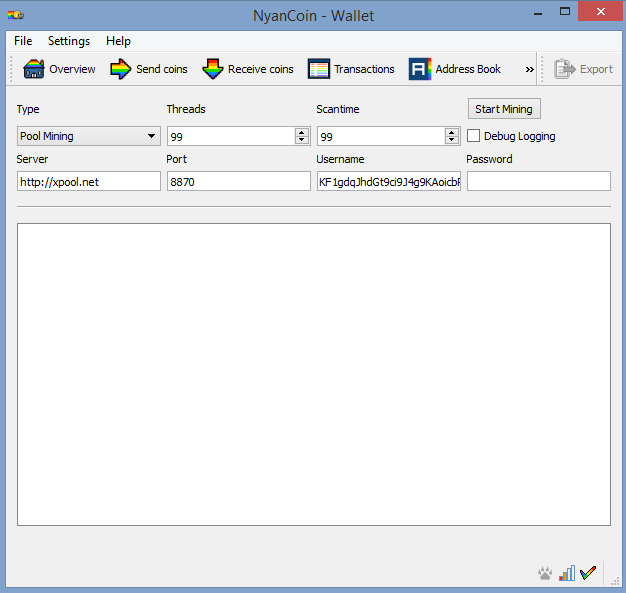Click into the Scantime number field
This screenshot has height=593, width=626.
381,137
